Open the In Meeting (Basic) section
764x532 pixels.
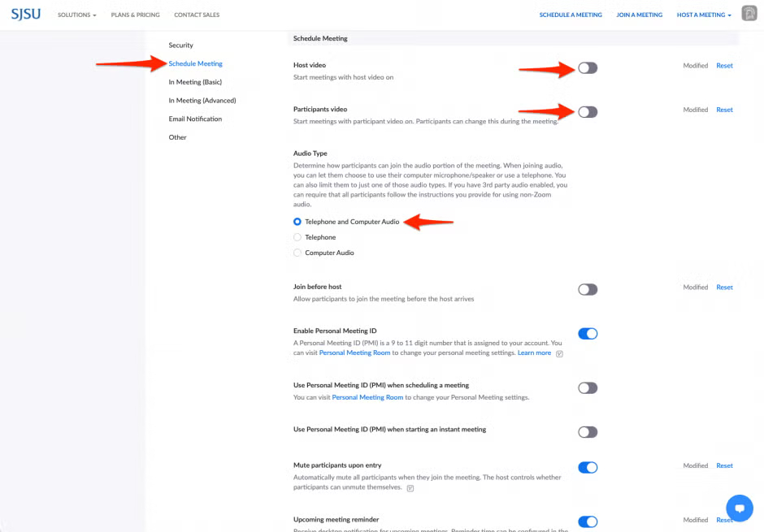(x=195, y=82)
